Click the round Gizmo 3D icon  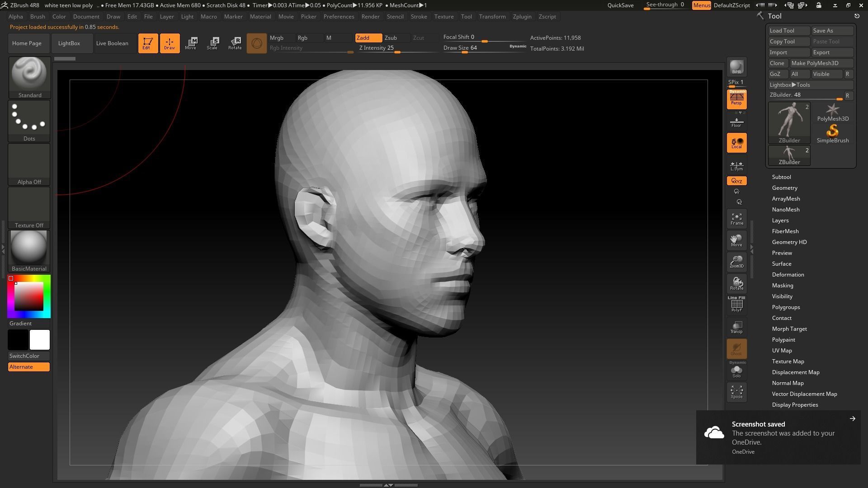256,43
